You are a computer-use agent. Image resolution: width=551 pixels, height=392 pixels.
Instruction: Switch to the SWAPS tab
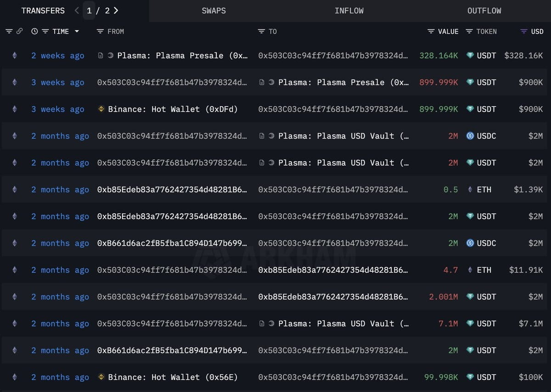(x=214, y=11)
